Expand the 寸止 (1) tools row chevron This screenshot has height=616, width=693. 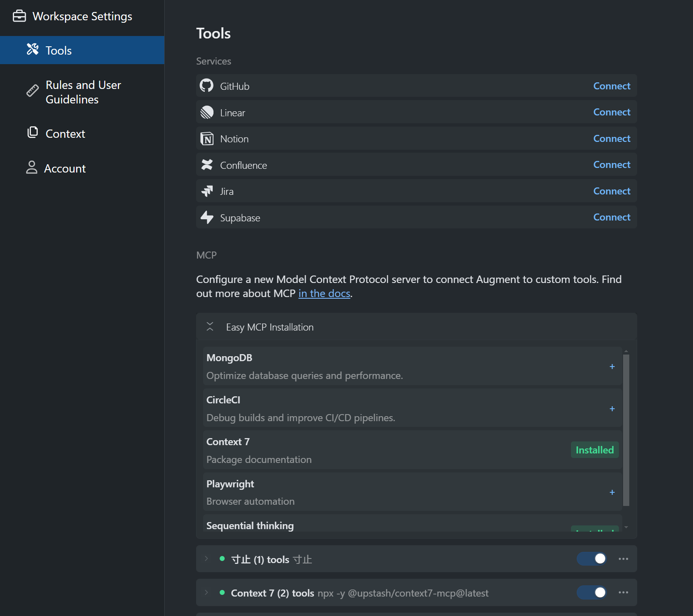tap(206, 559)
